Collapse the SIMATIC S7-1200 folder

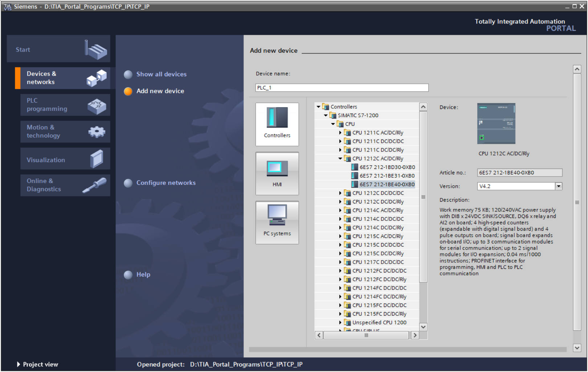pyautogui.click(x=326, y=116)
